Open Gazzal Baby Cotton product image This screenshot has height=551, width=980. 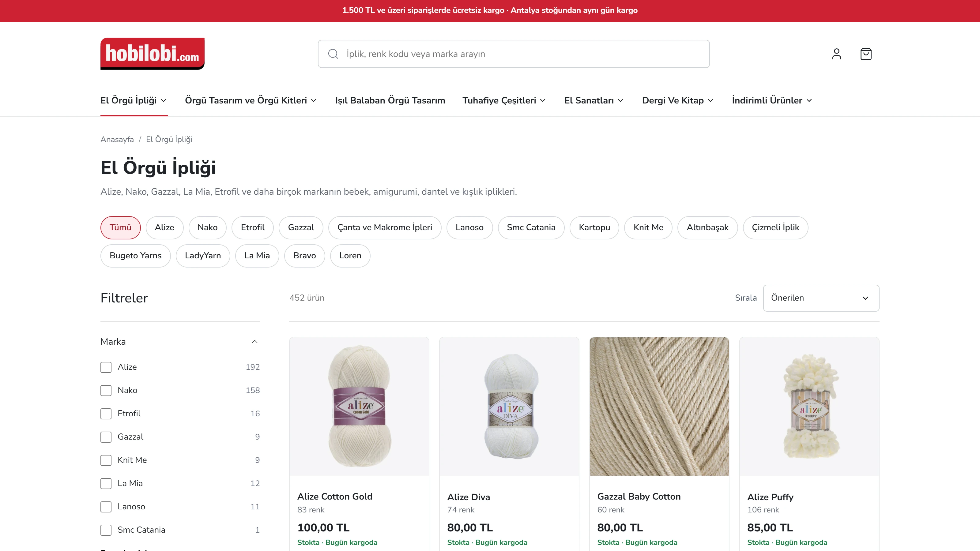click(659, 406)
